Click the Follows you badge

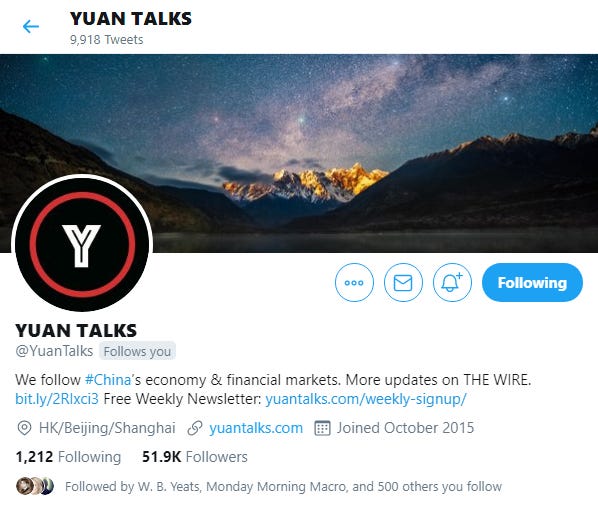[x=137, y=351]
